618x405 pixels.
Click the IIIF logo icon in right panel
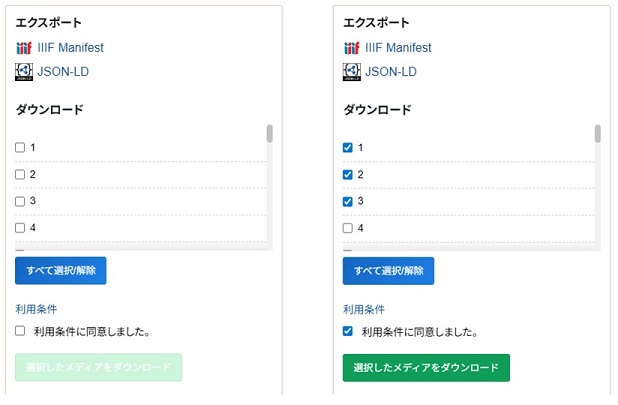click(351, 48)
